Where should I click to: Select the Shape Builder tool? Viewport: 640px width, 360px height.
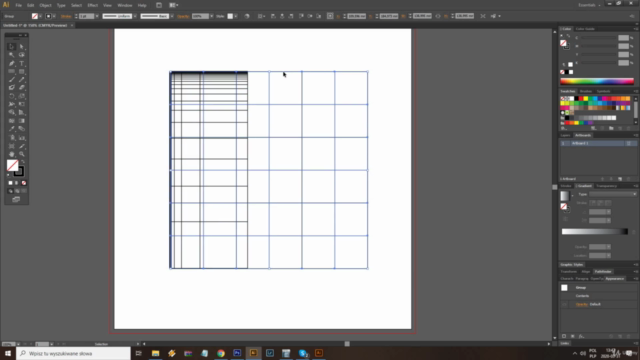[11, 113]
